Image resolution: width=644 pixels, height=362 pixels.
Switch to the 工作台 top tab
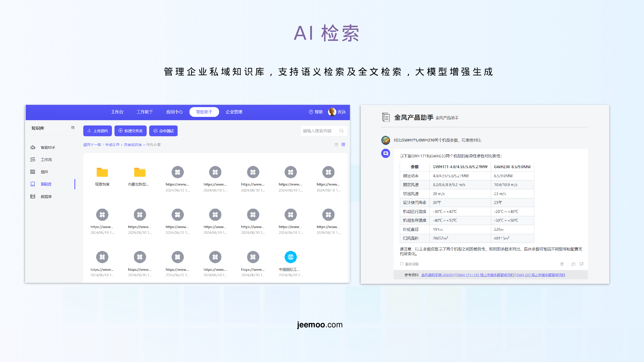coord(117,112)
